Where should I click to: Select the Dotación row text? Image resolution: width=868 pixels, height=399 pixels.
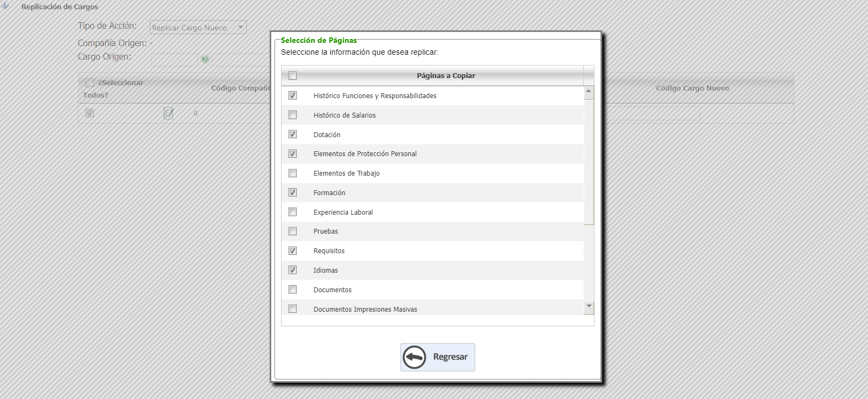327,135
